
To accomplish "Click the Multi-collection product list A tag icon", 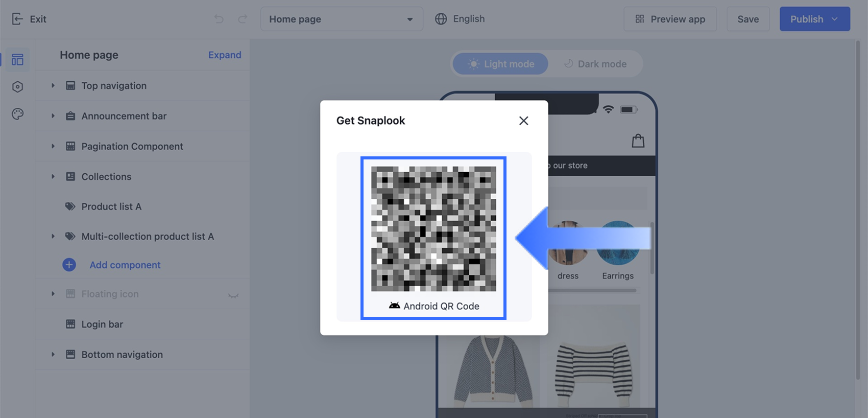I will 70,237.
